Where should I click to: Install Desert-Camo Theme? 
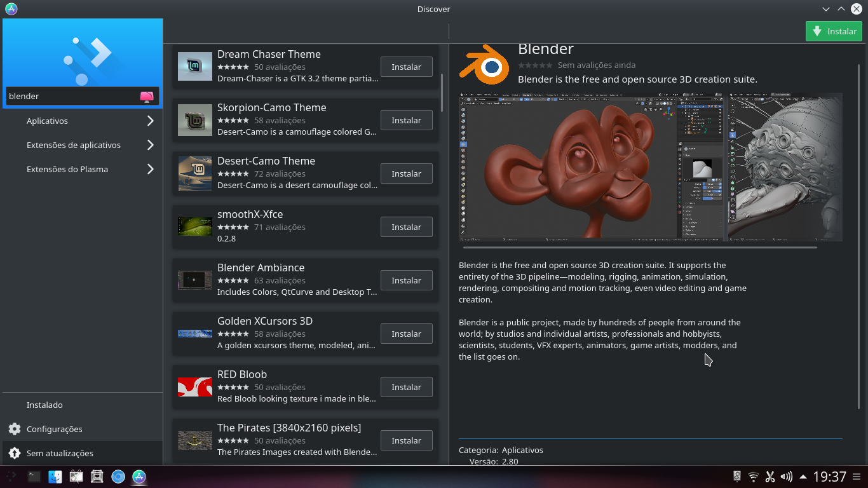pos(407,173)
